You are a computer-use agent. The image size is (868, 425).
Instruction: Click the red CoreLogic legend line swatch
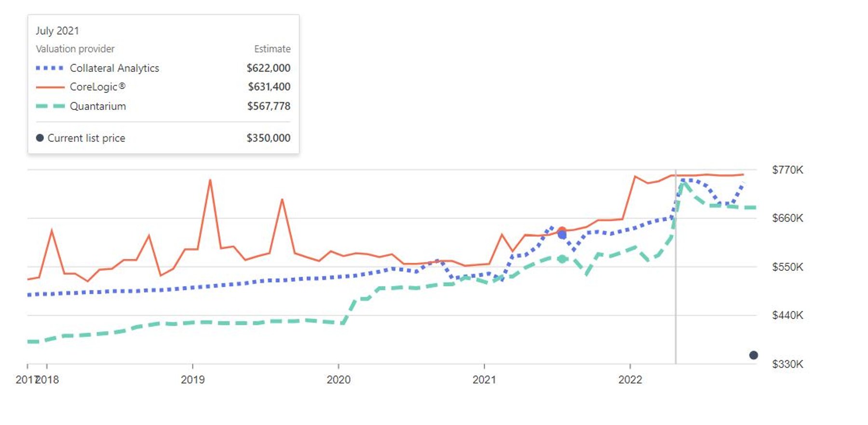(x=50, y=87)
